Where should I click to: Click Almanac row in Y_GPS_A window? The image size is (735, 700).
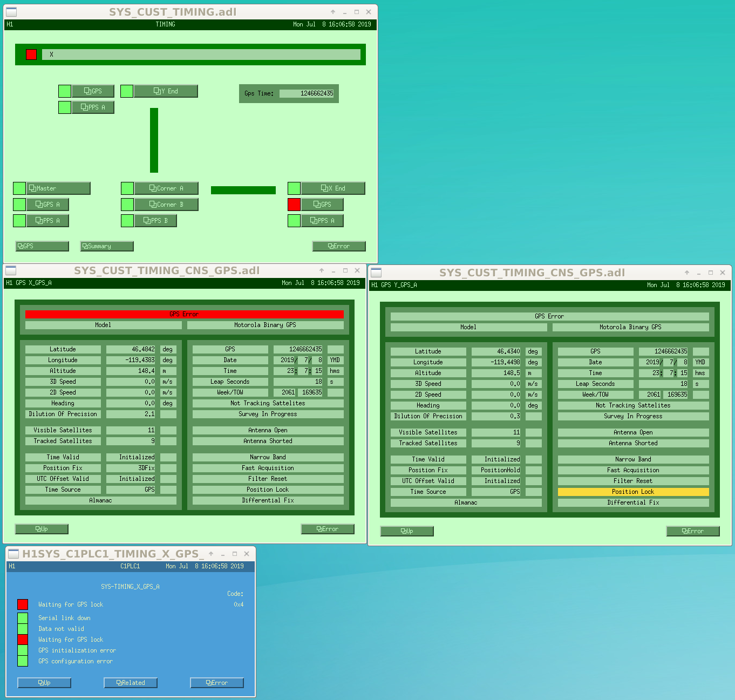pos(466,502)
